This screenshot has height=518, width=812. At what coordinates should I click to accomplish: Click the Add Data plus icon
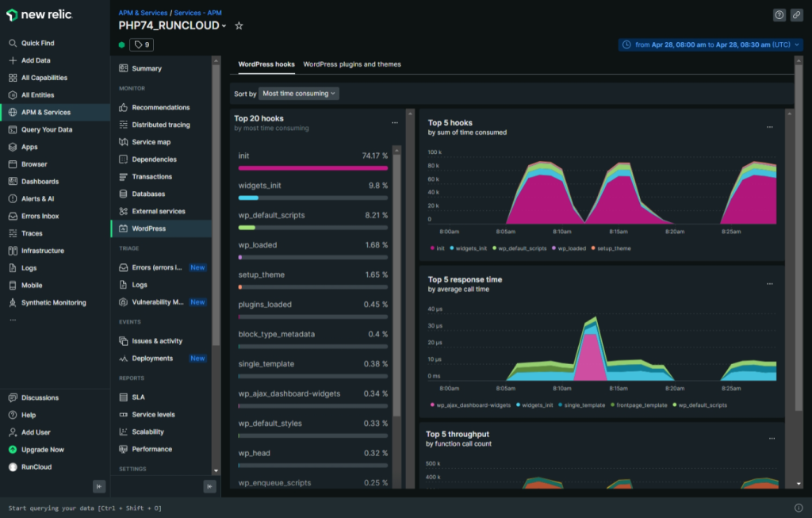[13, 60]
